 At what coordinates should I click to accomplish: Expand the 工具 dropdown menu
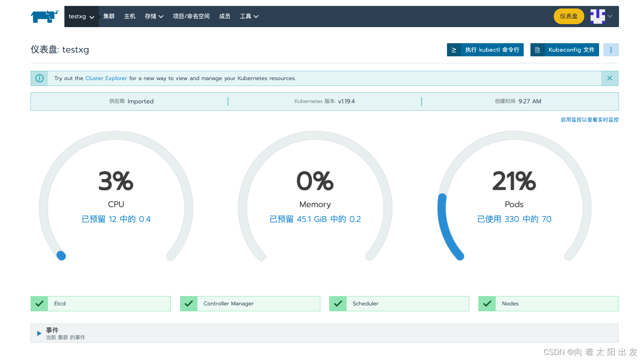point(249,17)
